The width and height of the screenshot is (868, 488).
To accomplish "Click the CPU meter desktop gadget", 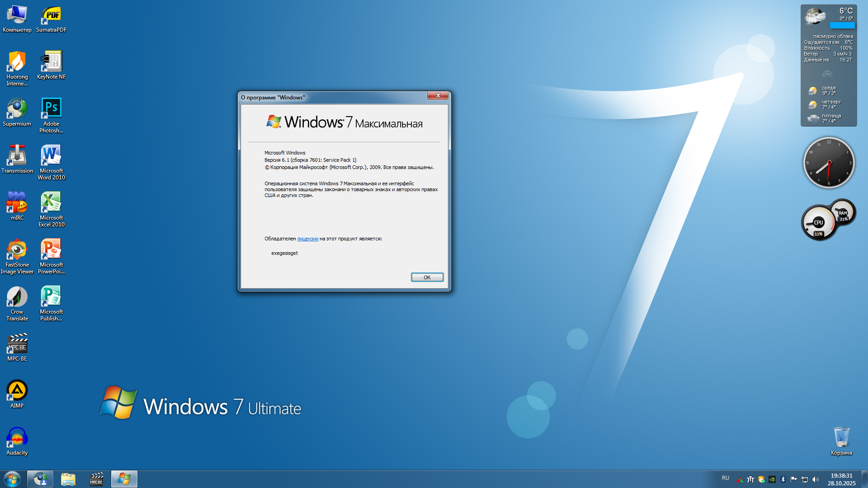I will 818,223.
